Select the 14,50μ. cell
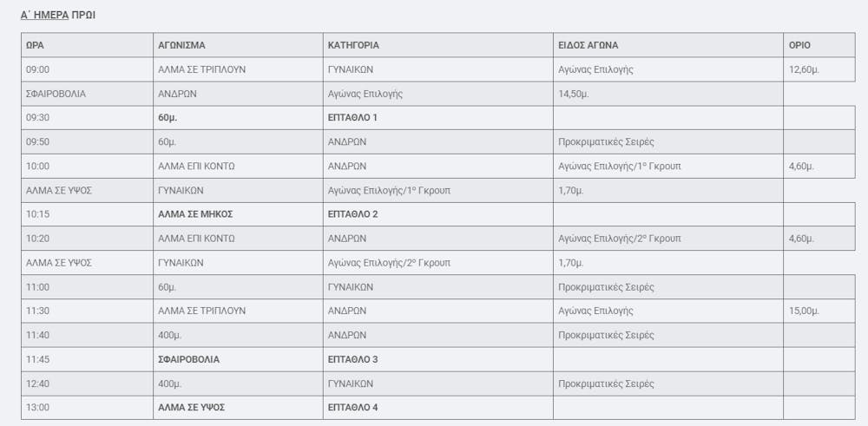868x426 pixels. point(572,94)
